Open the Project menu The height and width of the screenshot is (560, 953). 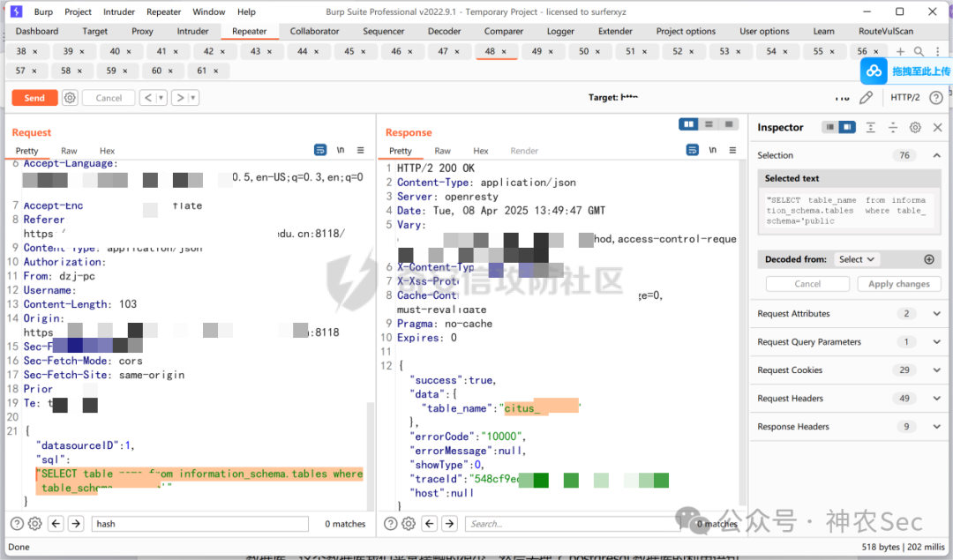(x=78, y=11)
